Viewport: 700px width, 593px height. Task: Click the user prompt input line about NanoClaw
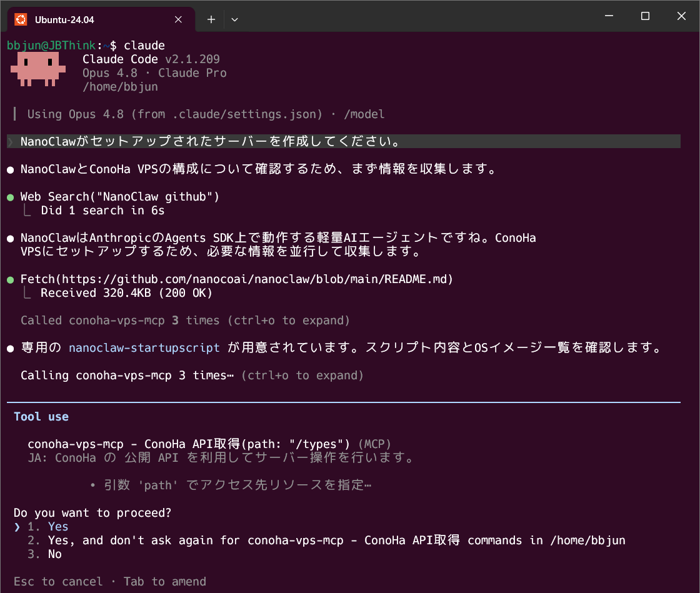[344, 141]
